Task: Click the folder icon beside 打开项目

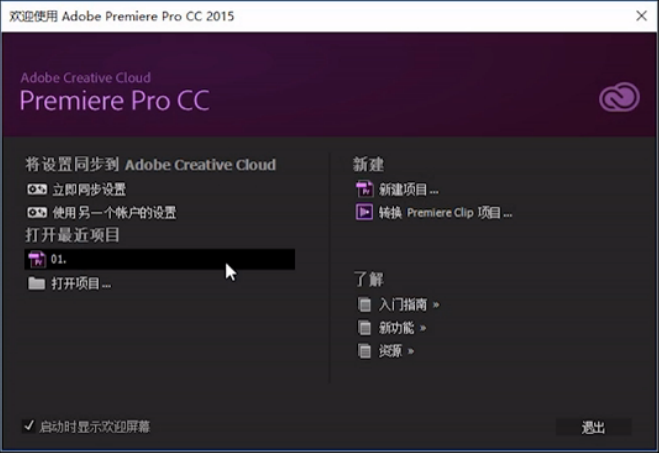Action: [37, 283]
